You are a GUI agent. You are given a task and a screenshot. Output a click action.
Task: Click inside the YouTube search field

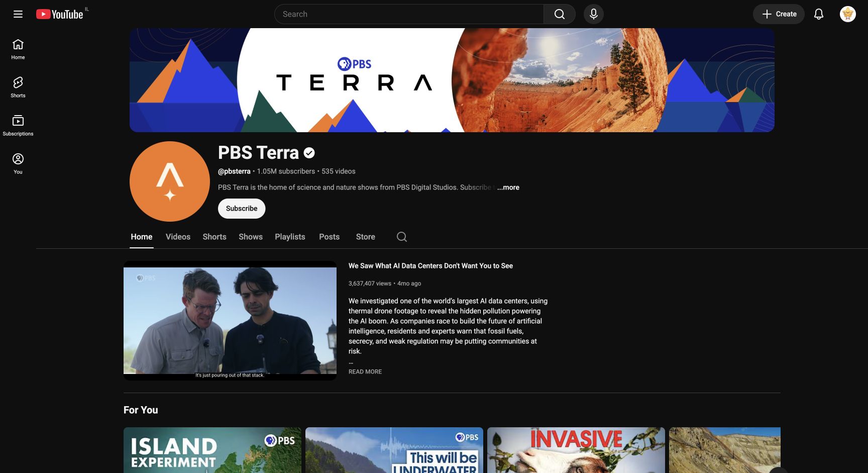[x=409, y=14]
